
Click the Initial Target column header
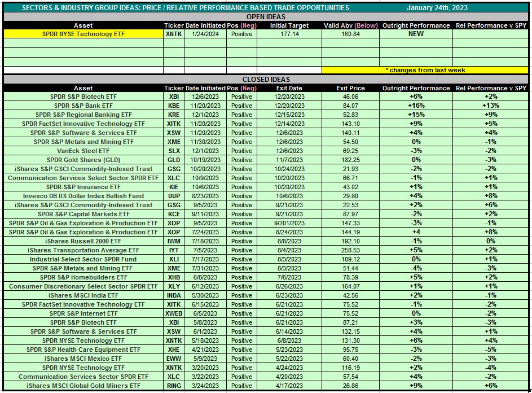click(289, 25)
